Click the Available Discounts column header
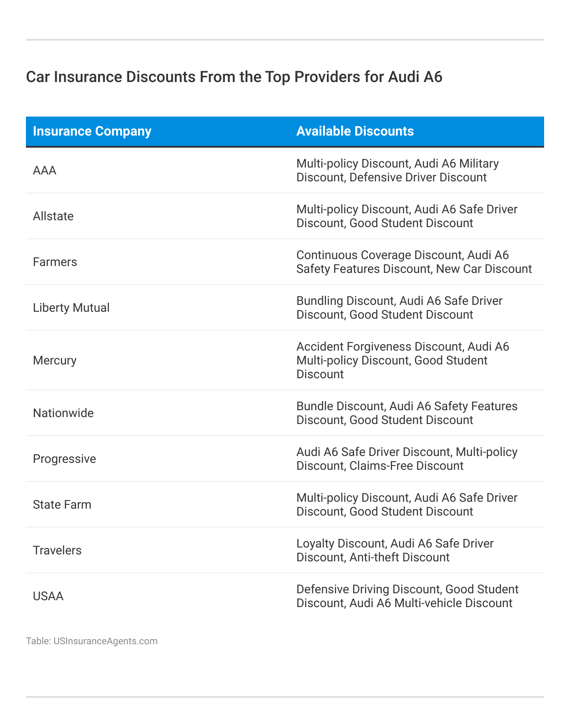Screen dimensions: 570x728 (355, 131)
